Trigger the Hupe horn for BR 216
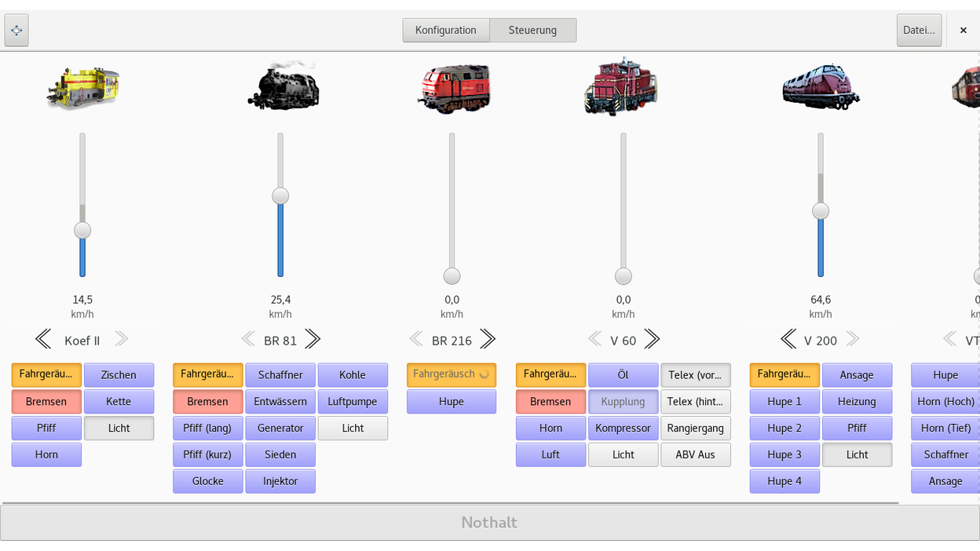 point(451,401)
